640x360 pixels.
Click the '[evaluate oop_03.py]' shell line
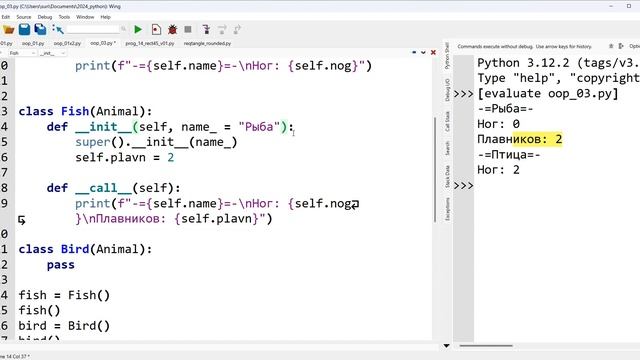coord(548,93)
